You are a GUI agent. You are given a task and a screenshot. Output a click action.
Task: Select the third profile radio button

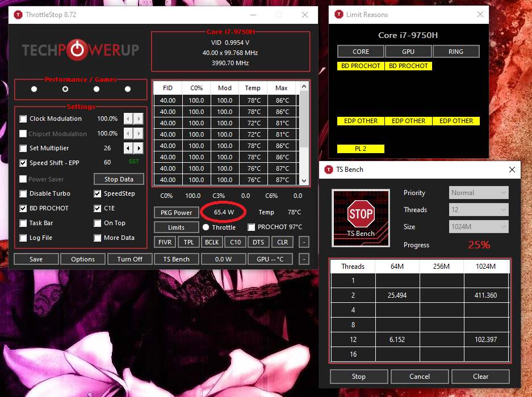97,89
